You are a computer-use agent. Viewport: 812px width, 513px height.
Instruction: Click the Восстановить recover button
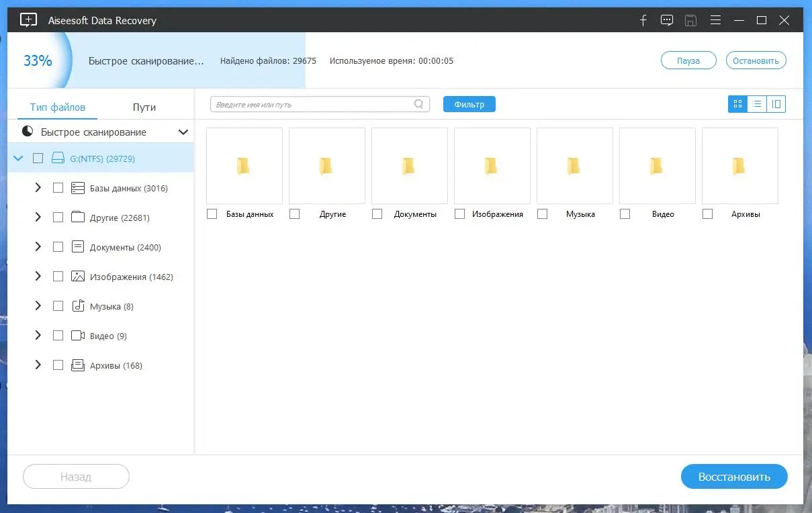coord(734,477)
